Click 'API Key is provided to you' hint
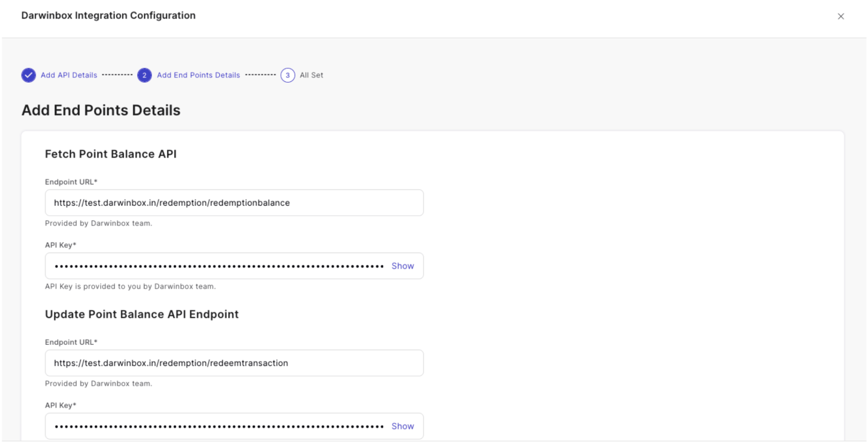Screen dimensions: 868x442 coord(130,286)
